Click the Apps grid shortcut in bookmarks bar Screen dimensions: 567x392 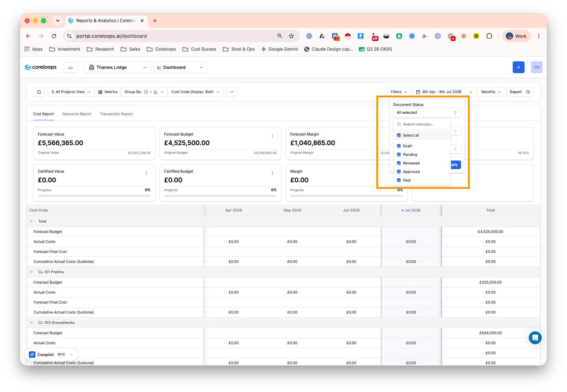pos(33,49)
